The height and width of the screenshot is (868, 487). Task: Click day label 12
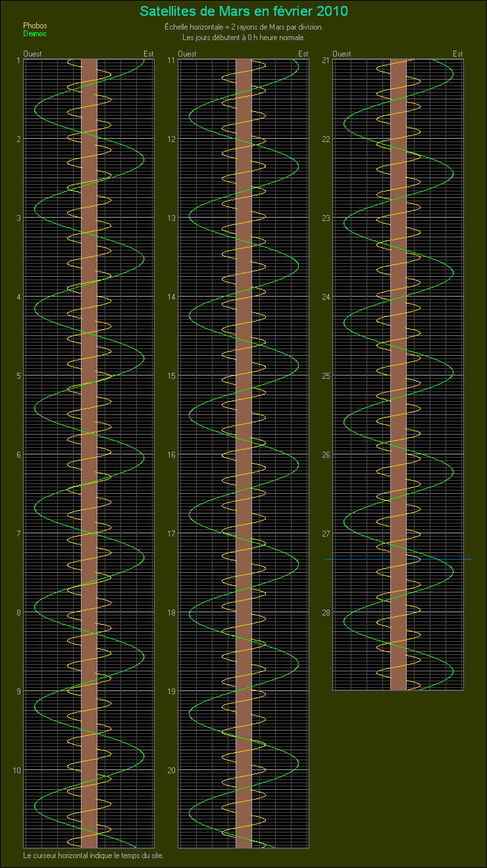[x=170, y=139]
